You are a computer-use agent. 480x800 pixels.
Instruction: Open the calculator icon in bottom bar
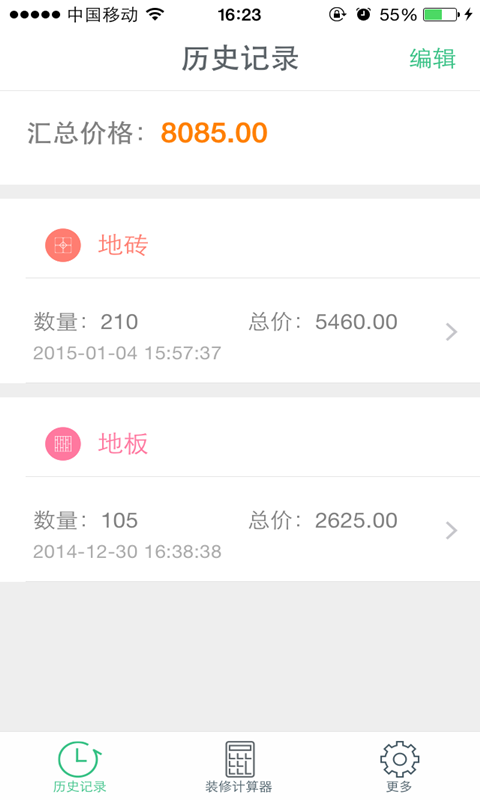(x=240, y=759)
